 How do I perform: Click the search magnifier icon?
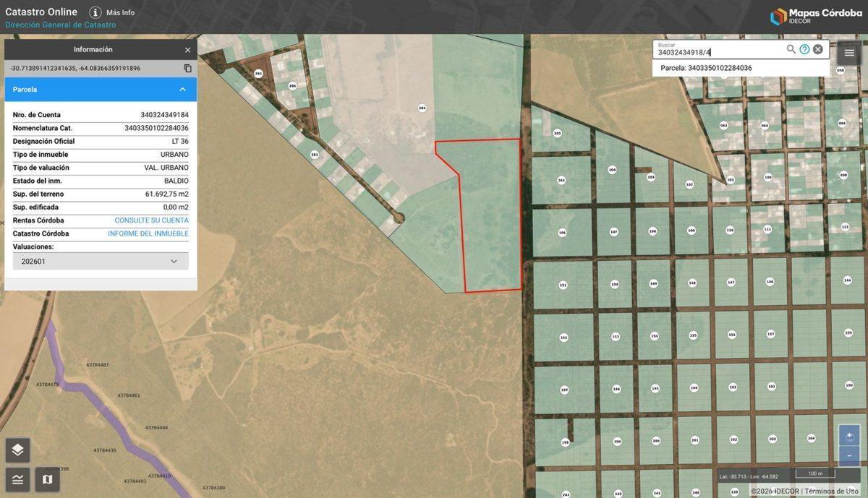pos(791,49)
